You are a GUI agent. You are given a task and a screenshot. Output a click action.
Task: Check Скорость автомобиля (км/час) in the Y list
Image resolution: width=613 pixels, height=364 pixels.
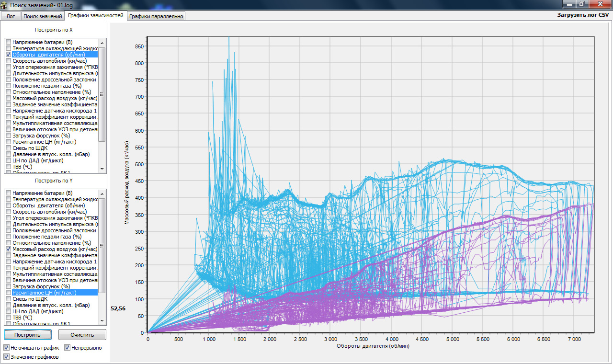(8, 212)
